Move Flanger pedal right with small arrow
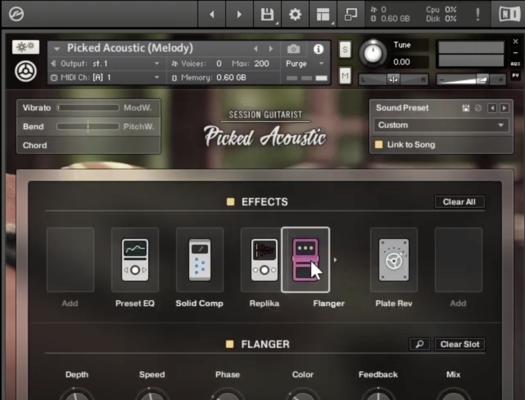The width and height of the screenshot is (525, 400). (335, 260)
